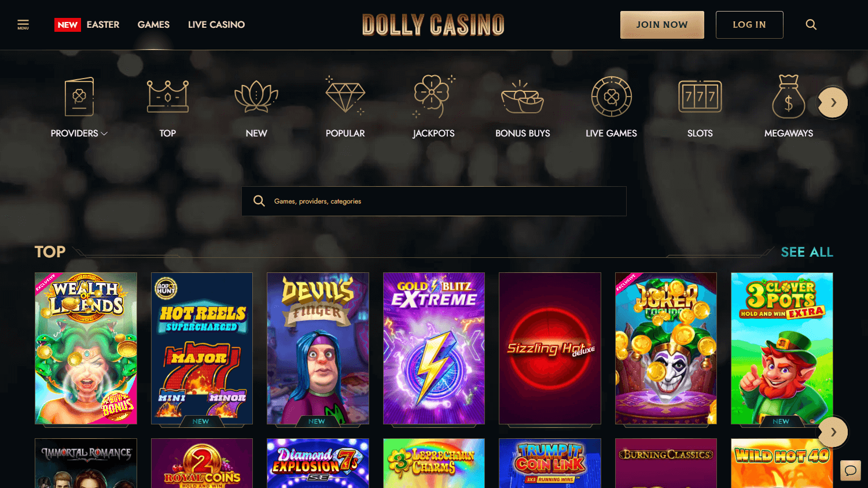This screenshot has width=868, height=488.
Task: Click the Log In button
Action: (749, 25)
